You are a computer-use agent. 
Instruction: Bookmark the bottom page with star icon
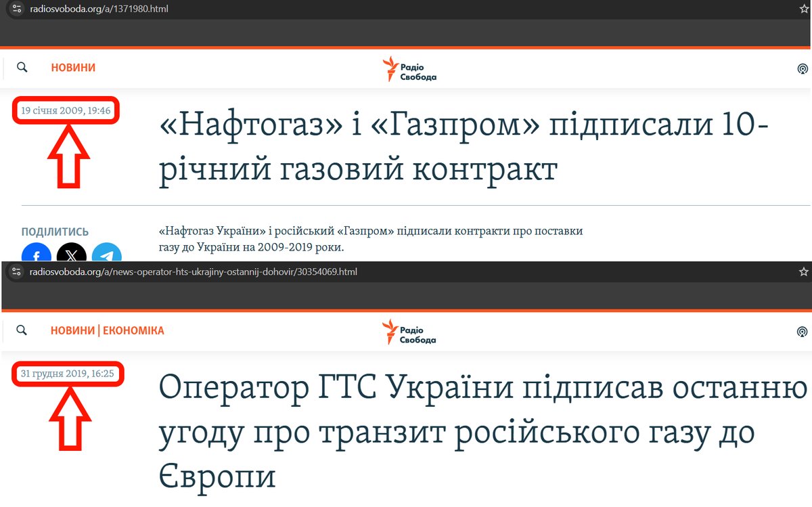pyautogui.click(x=804, y=271)
